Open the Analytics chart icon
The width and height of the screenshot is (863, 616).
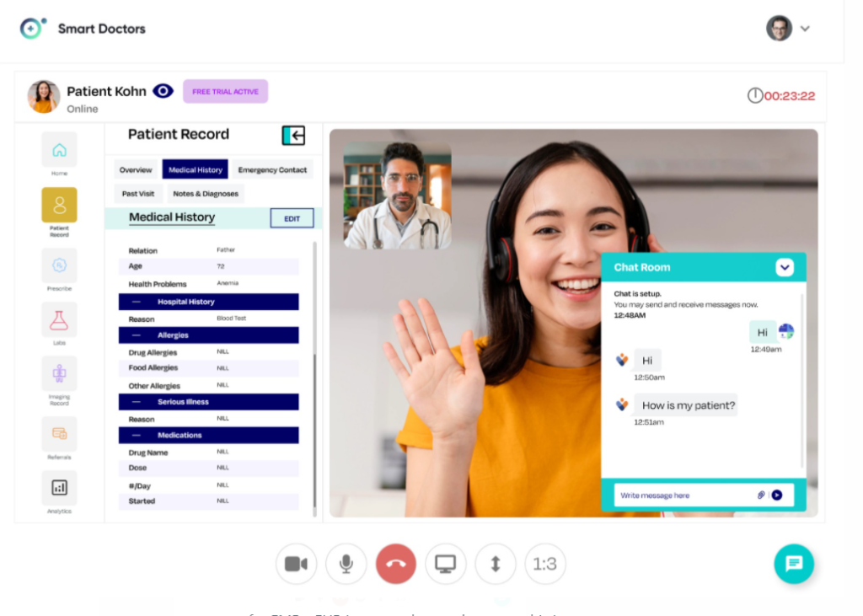point(59,487)
